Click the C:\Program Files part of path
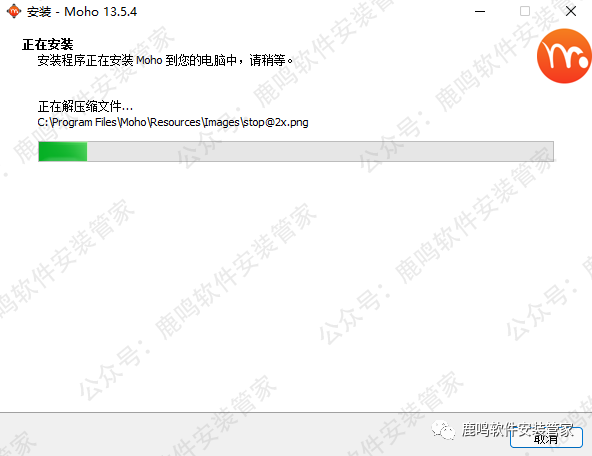This screenshot has height=456, width=592. click(77, 122)
